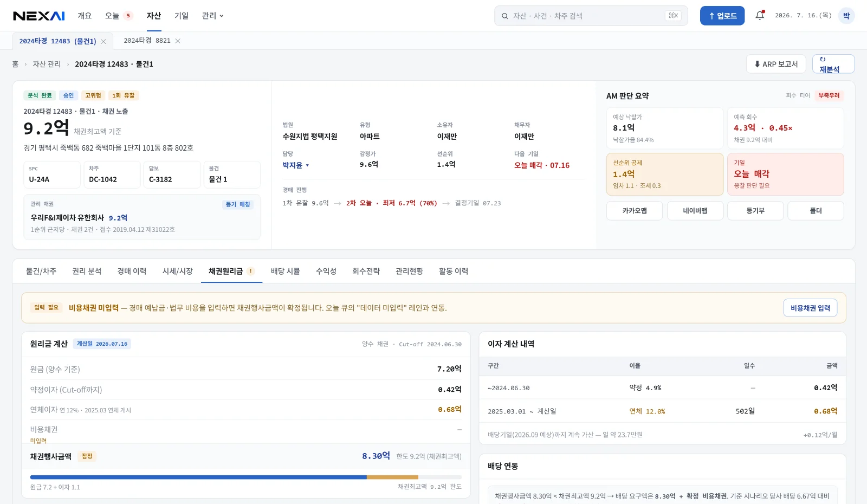Open the 박 user avatar
This screenshot has width=867, height=504.
tap(846, 16)
